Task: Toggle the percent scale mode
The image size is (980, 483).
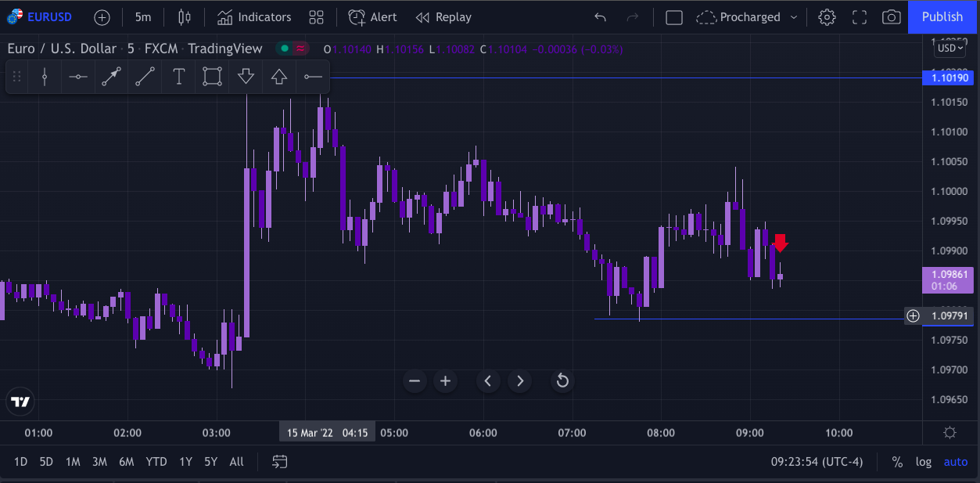Action: (897, 462)
